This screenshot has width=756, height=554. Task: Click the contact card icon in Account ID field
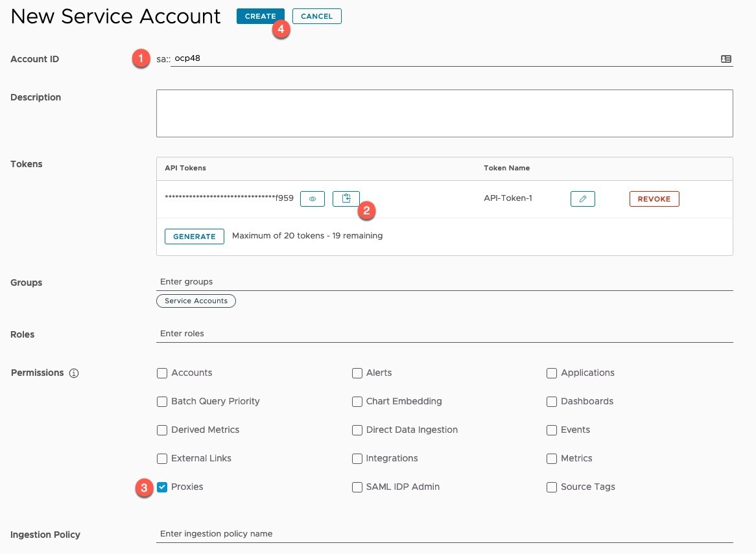(726, 59)
